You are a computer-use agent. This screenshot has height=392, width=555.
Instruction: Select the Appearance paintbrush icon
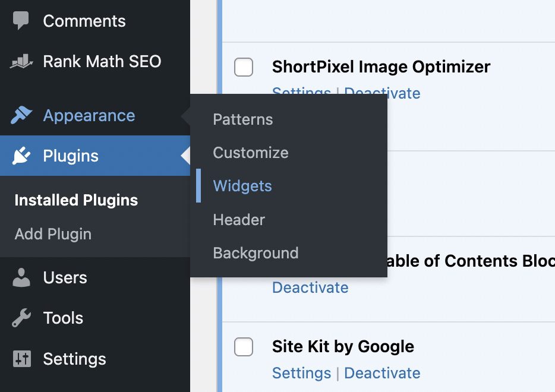click(x=21, y=115)
